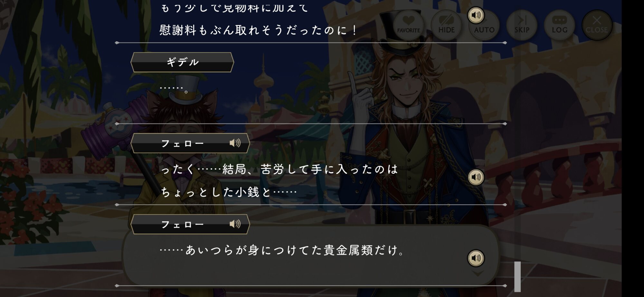
Task: Play voice for 'あいつらが身につけてた' line
Action: click(476, 258)
